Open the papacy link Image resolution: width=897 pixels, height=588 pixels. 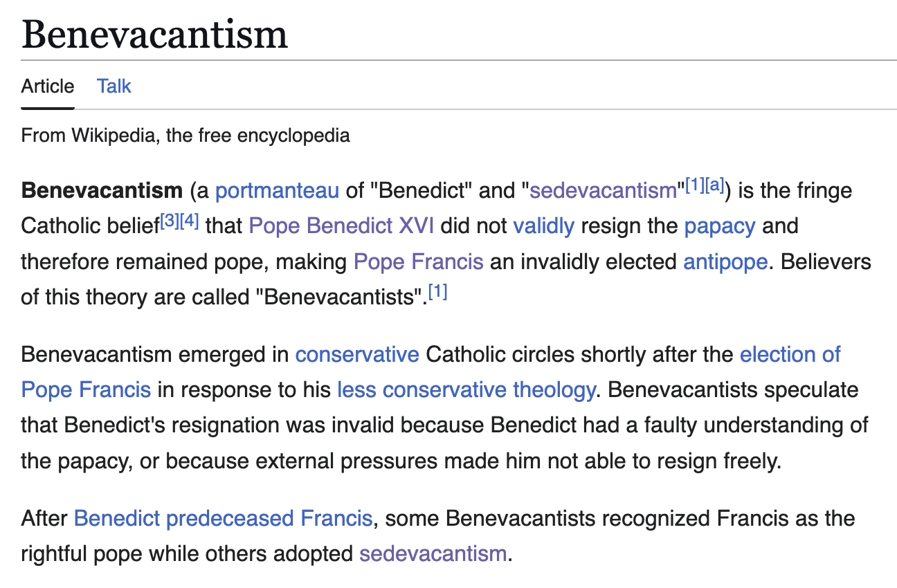click(720, 226)
